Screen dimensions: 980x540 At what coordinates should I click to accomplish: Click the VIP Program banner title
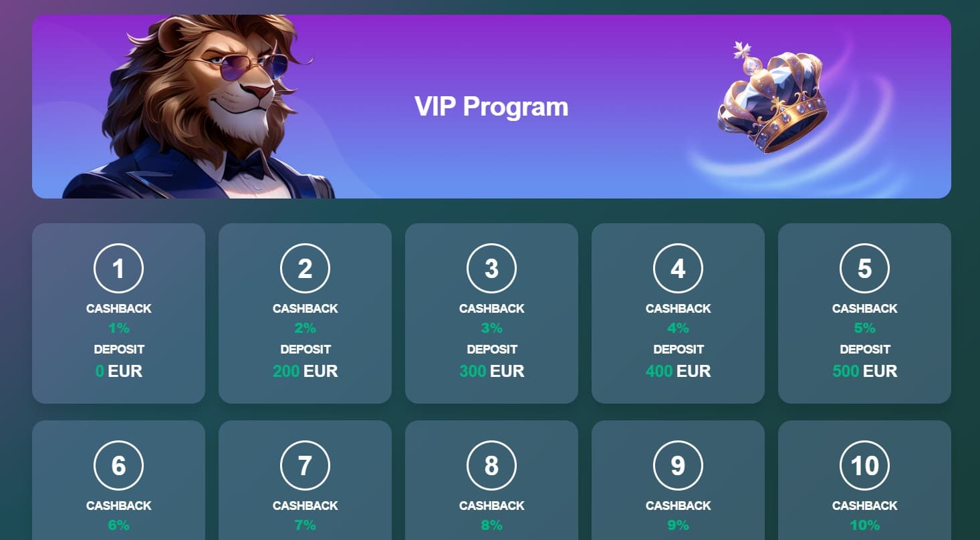coord(491,106)
